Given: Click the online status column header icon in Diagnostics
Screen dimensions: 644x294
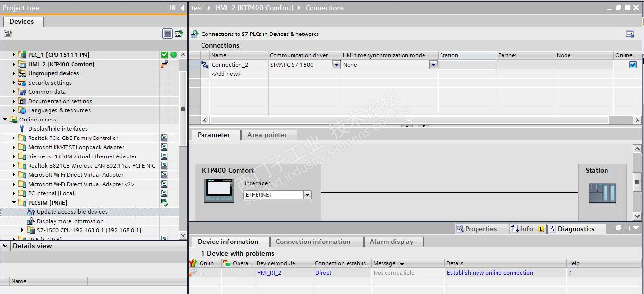Looking at the screenshot, I should [193, 263].
